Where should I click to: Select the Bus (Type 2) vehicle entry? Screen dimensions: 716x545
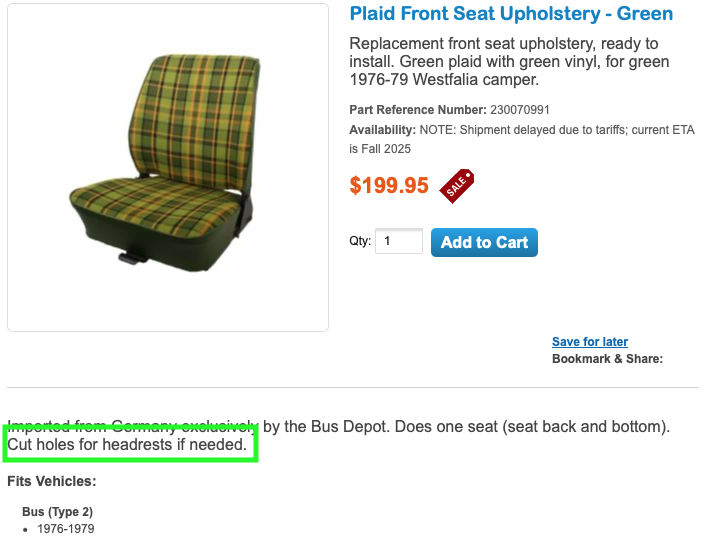(x=57, y=512)
